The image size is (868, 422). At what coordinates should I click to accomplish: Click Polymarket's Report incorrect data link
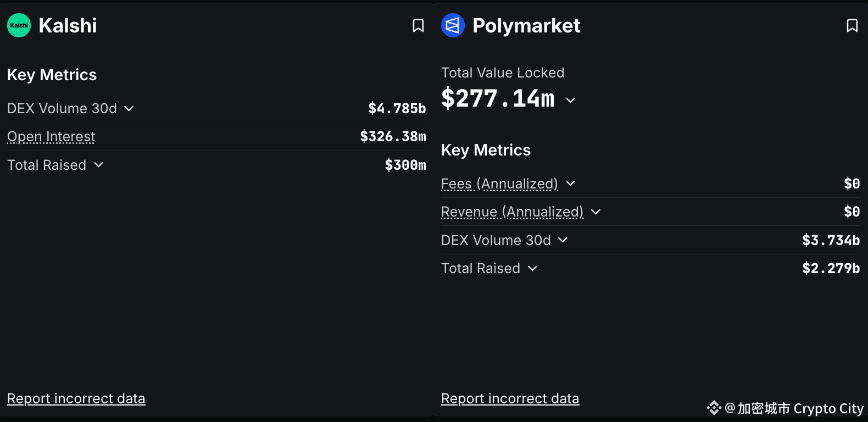tap(510, 398)
